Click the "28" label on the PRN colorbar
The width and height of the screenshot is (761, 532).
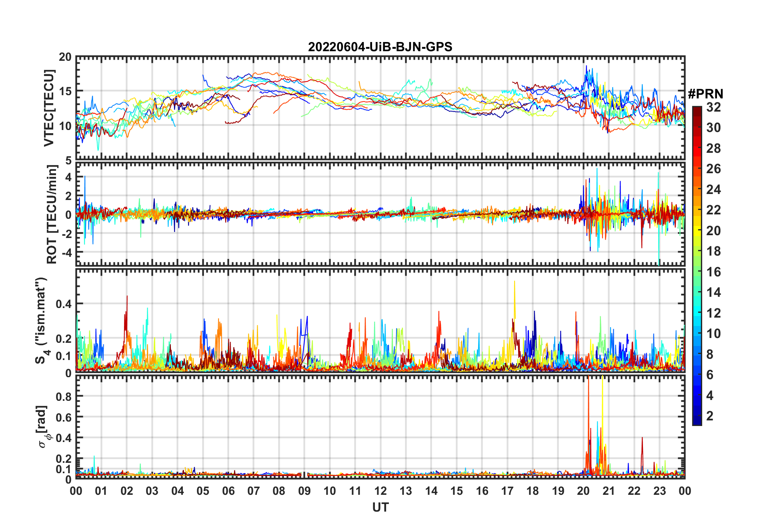(x=713, y=148)
